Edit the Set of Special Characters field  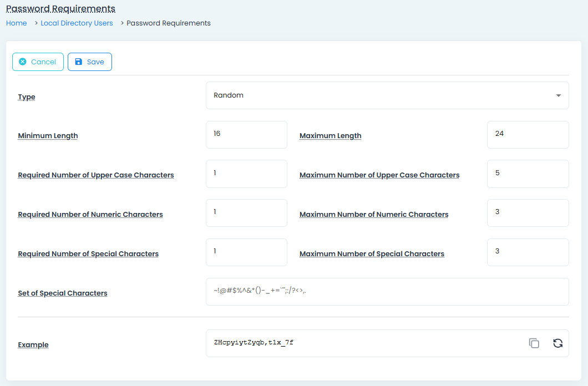(x=387, y=292)
